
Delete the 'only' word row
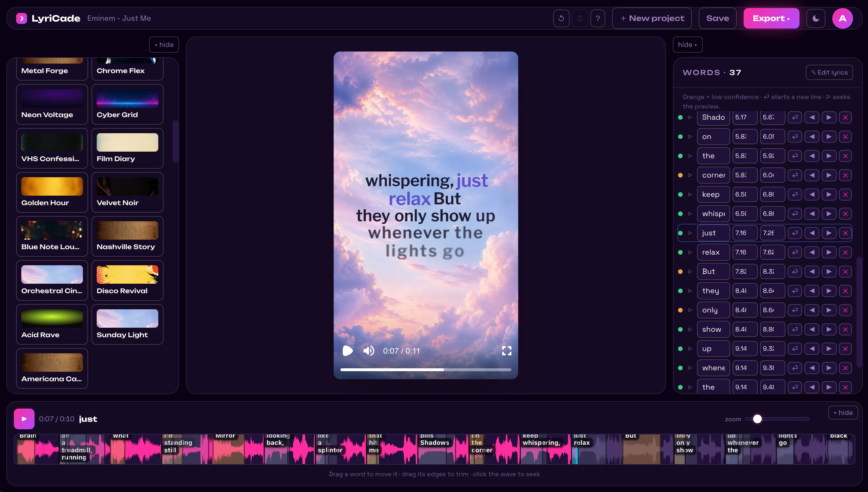[x=845, y=310]
